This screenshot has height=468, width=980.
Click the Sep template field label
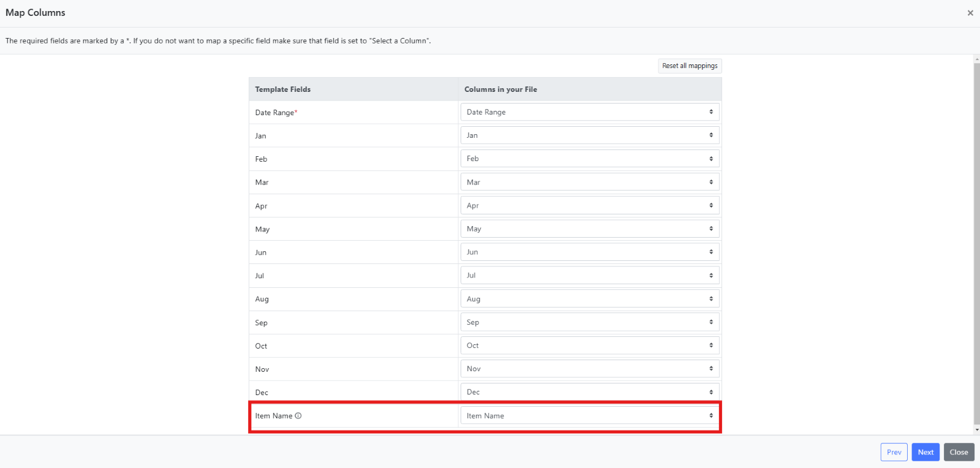point(262,323)
